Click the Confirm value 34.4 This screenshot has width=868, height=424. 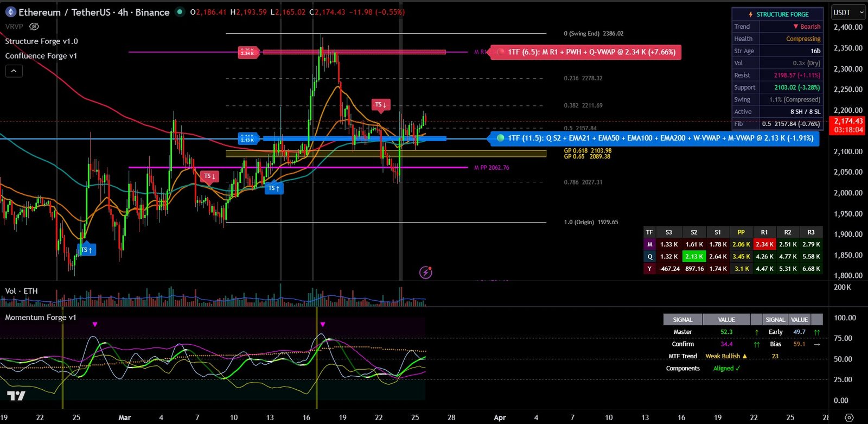[x=726, y=344]
